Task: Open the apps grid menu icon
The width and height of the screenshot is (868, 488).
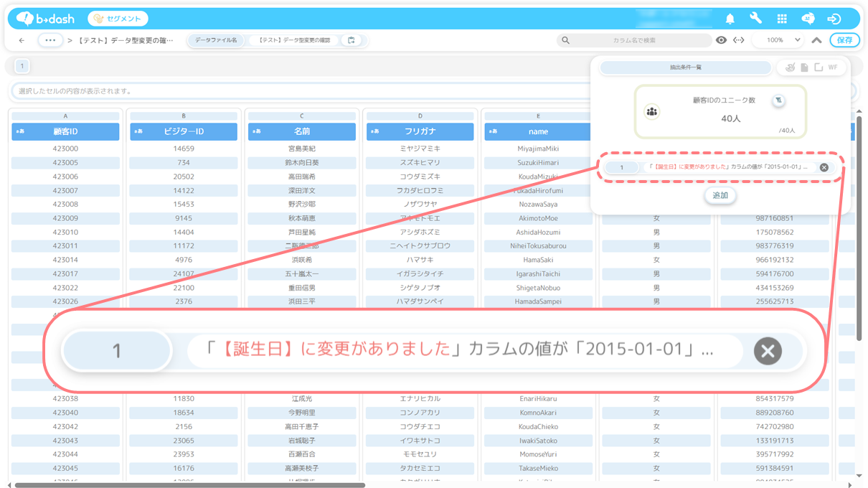Action: coord(782,19)
